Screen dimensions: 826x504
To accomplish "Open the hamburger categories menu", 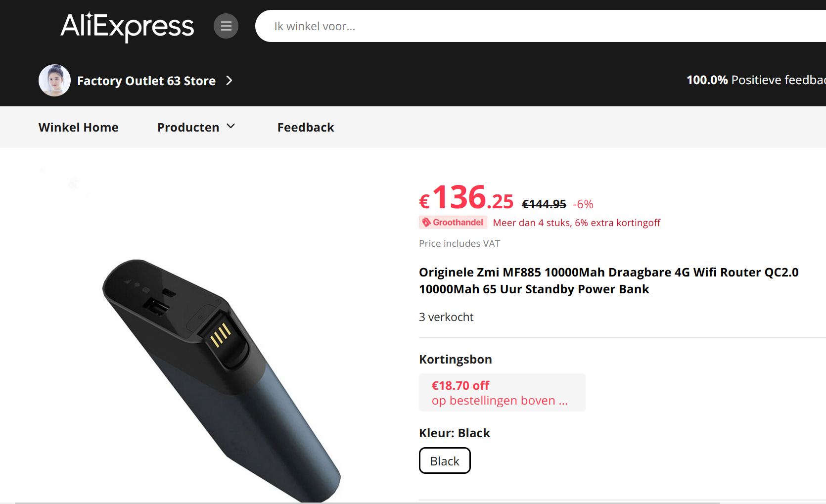I will pos(226,26).
